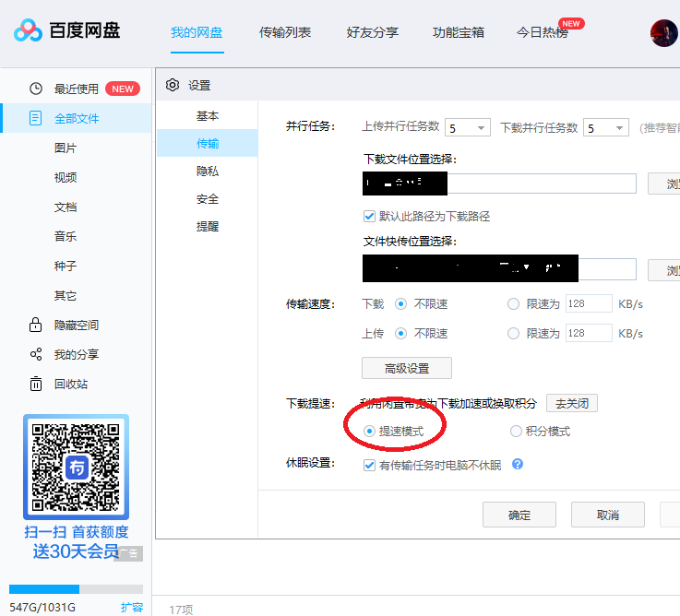Image resolution: width=680 pixels, height=616 pixels.
Task: Click the lock icon for 隐藏空间
Action: (35, 325)
